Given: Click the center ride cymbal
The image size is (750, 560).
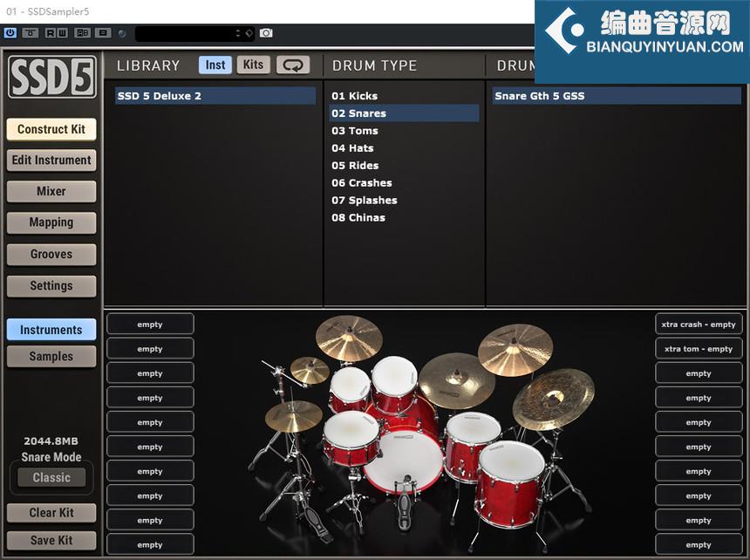Looking at the screenshot, I should 456,380.
